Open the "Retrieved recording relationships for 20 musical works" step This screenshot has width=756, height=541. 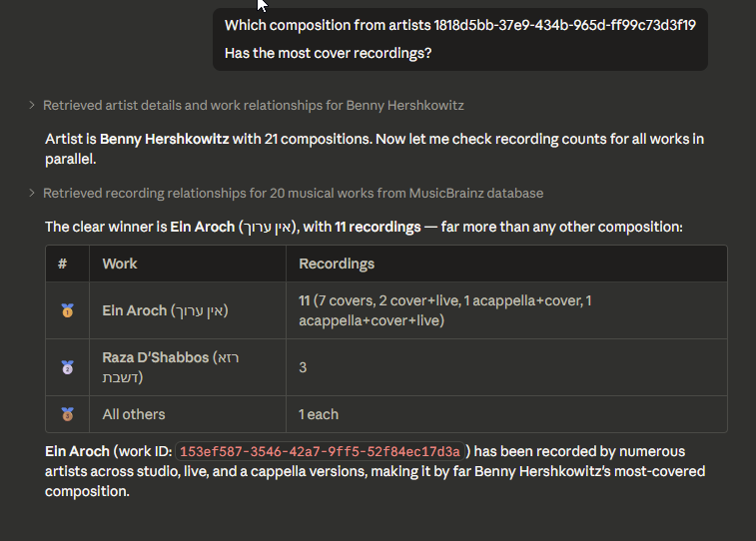(293, 193)
